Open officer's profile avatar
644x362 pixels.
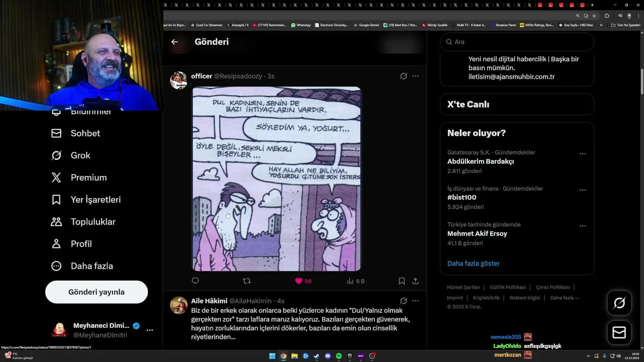click(179, 80)
